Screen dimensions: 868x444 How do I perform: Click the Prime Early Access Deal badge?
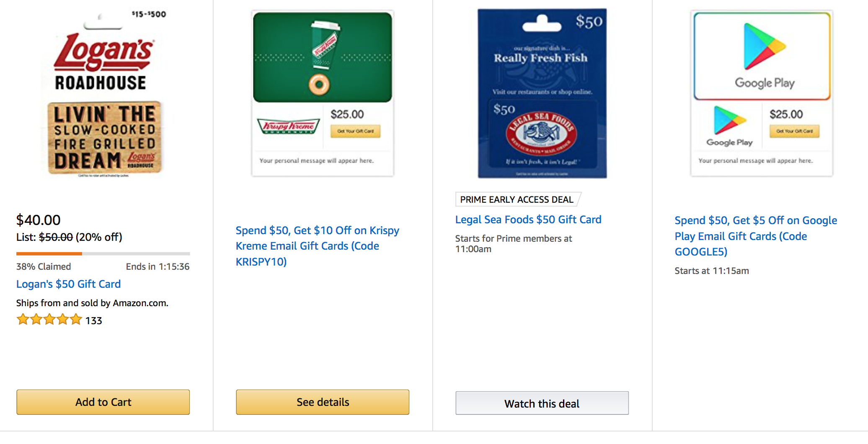[x=517, y=199]
